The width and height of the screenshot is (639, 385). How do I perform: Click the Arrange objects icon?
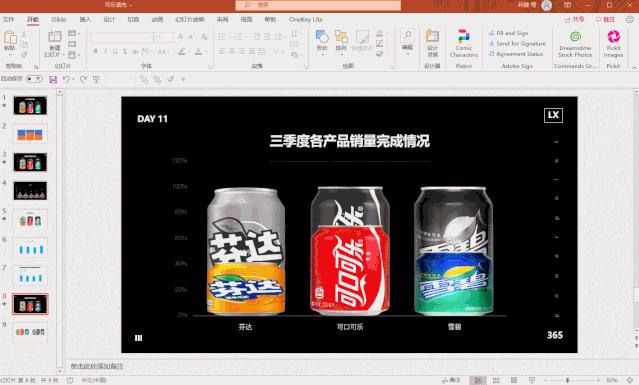click(341, 37)
